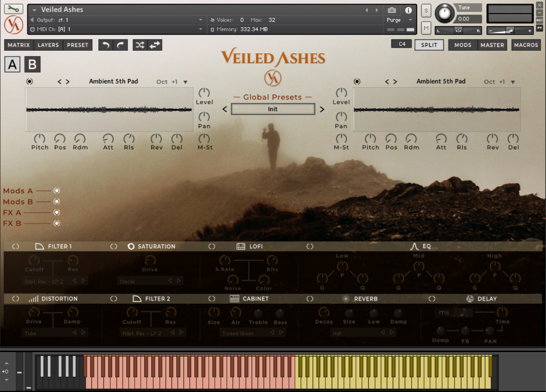Image resolution: width=546 pixels, height=392 pixels.
Task: Click the Filter 1 shape icon
Action: pyautogui.click(x=39, y=246)
